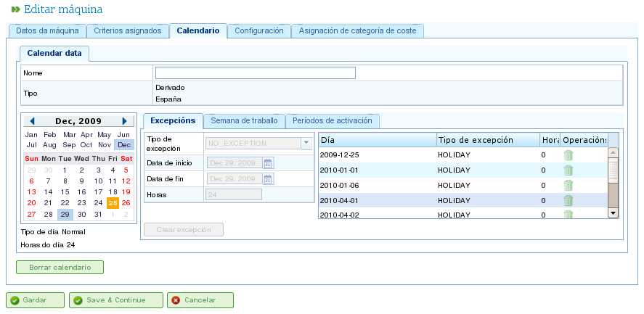The image size is (644, 314).
Task: Select December 25 in the calendar
Action: [113, 203]
